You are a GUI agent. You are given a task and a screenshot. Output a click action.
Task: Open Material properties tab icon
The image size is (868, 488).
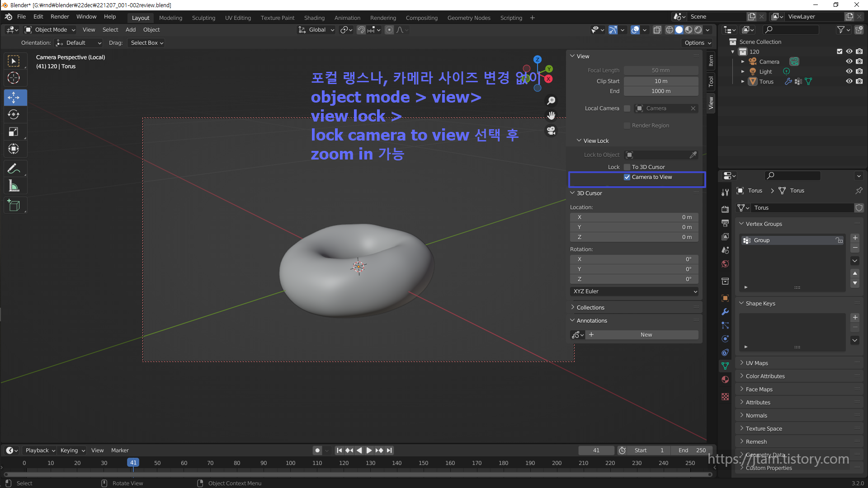tap(725, 380)
